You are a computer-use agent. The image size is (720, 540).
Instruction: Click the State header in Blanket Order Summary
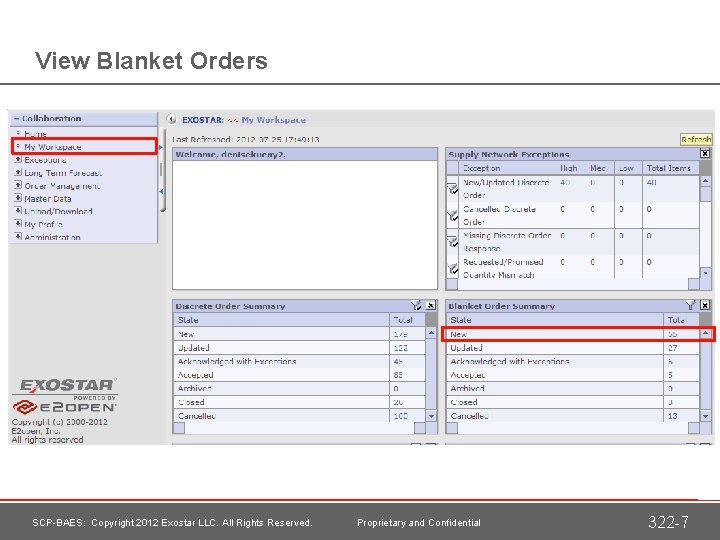tap(555, 320)
